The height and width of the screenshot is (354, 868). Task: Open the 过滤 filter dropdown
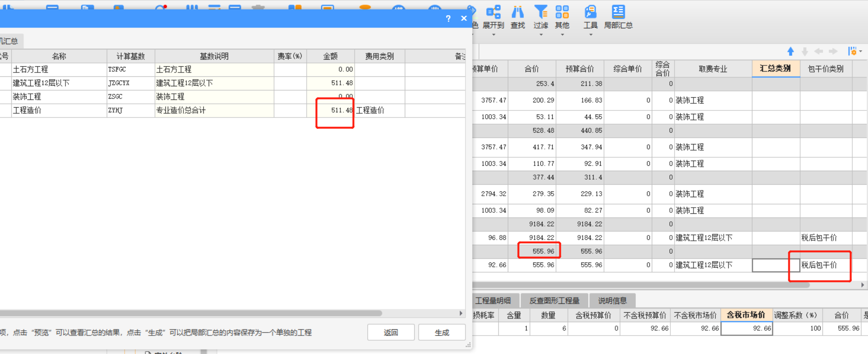pos(540,35)
